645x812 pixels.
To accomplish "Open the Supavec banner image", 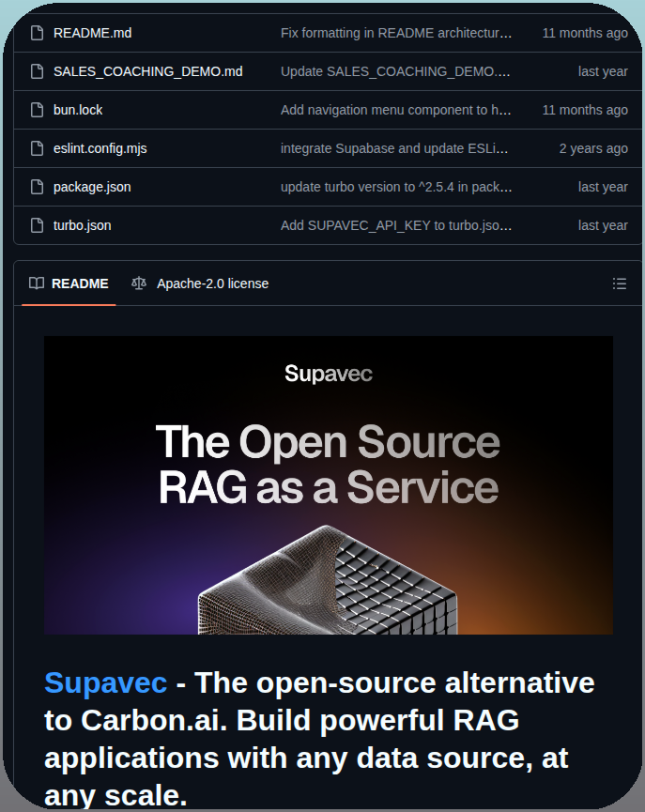I will (x=329, y=485).
